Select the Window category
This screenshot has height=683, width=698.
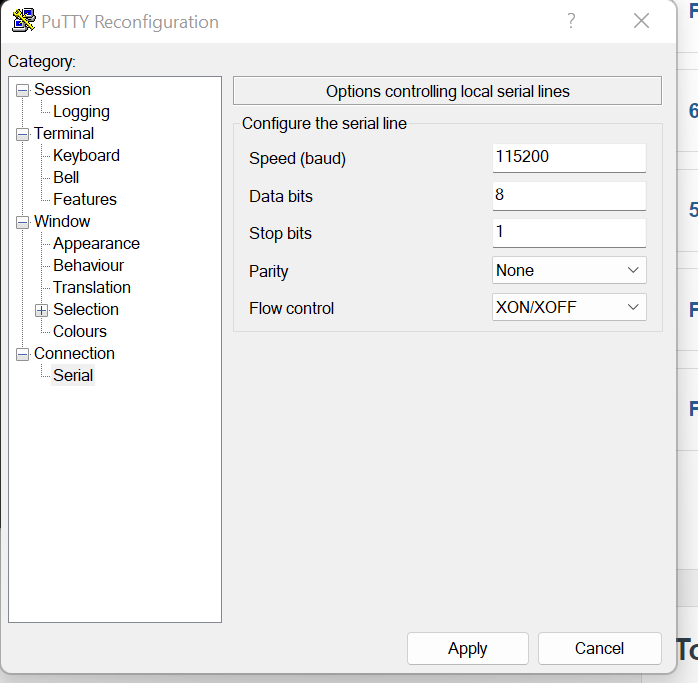click(62, 221)
